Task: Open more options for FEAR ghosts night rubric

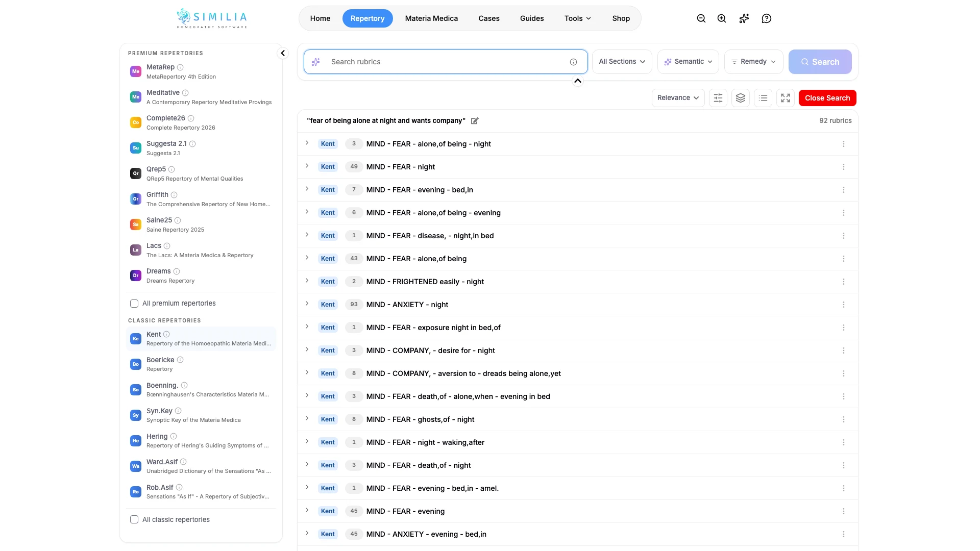Action: click(844, 419)
